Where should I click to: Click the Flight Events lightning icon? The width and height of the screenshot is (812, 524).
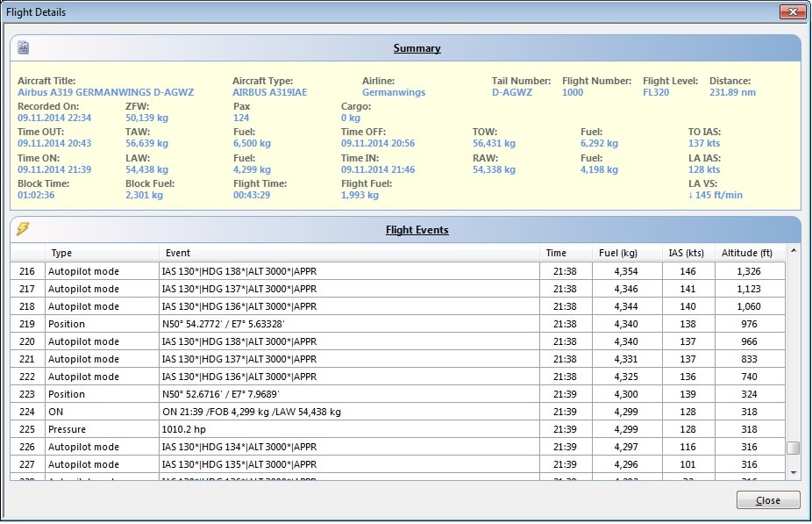24,229
